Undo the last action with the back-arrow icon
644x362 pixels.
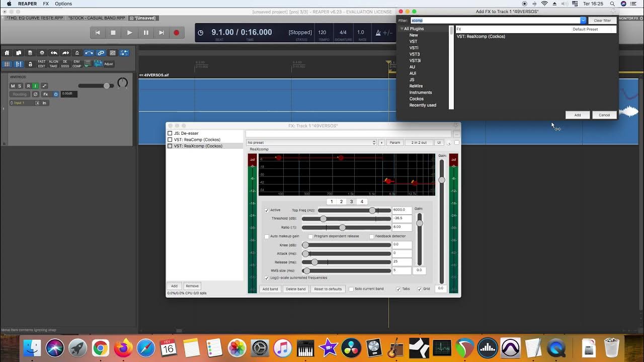[x=54, y=53]
